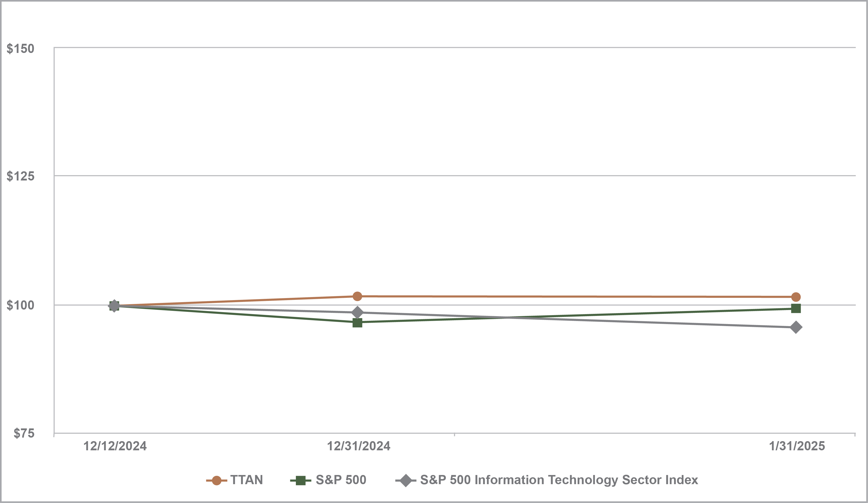This screenshot has width=868, height=503.
Task: Click the TTAN legend label
Action: pyautogui.click(x=247, y=480)
